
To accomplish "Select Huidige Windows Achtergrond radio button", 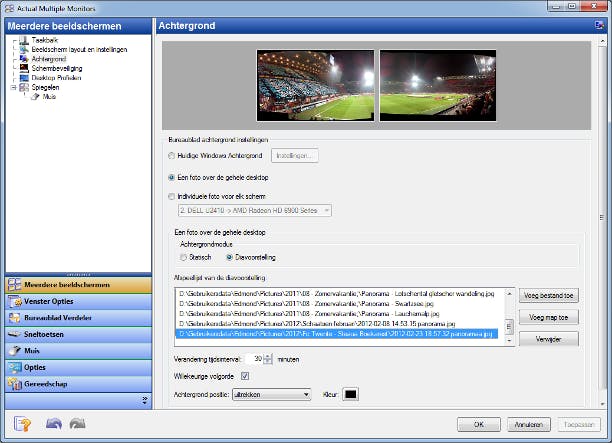I will [x=171, y=156].
